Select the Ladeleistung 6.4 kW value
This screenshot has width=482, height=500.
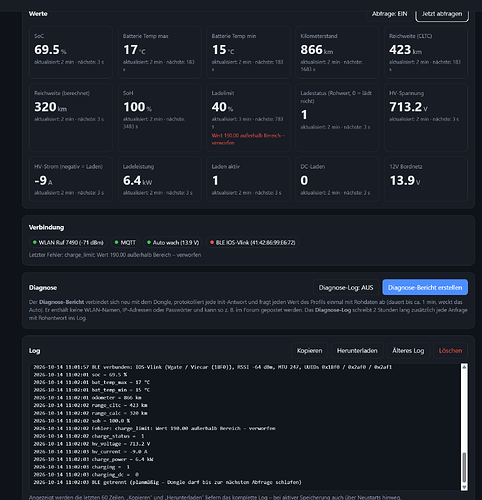pyautogui.click(x=137, y=181)
